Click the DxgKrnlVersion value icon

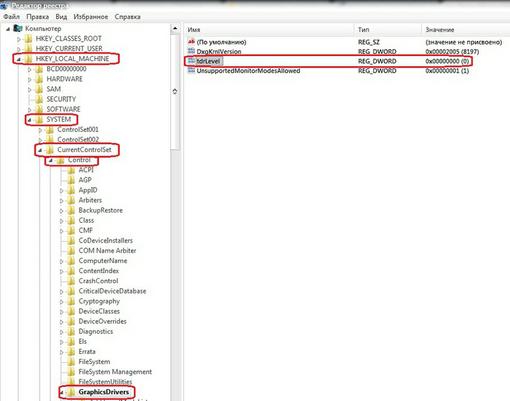[x=191, y=51]
